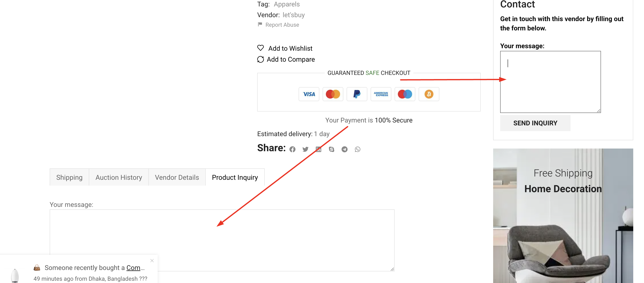Switch to the Auction History tab
The width and height of the screenshot is (644, 283).
119,177
